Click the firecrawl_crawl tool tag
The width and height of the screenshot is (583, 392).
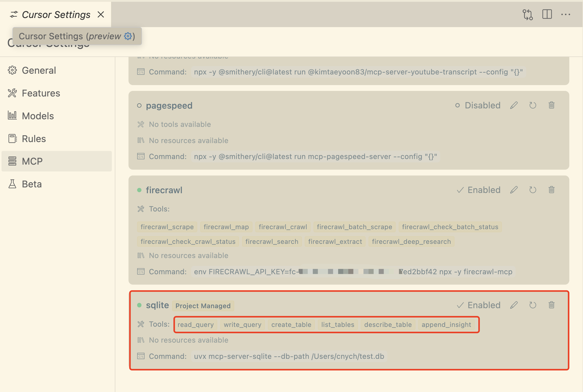pos(283,227)
